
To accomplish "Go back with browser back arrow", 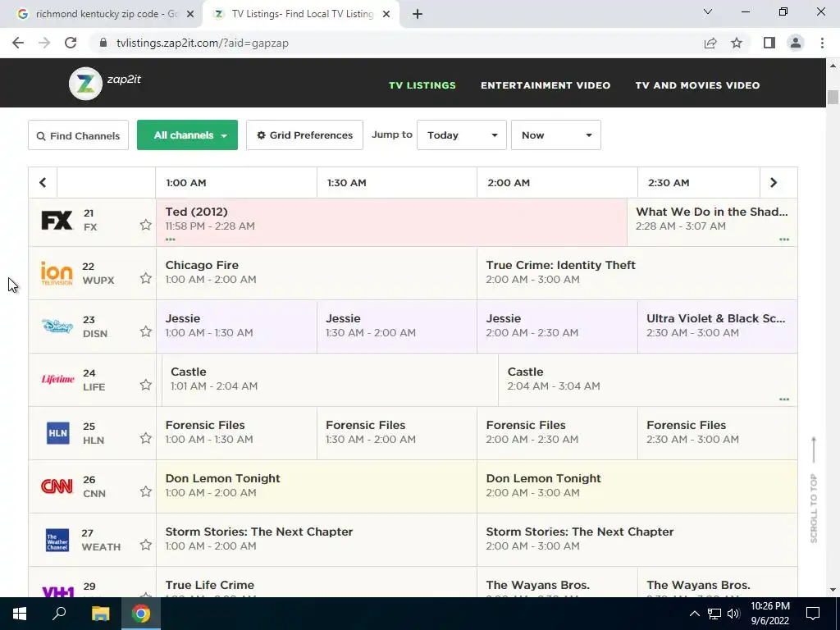I will (x=18, y=43).
